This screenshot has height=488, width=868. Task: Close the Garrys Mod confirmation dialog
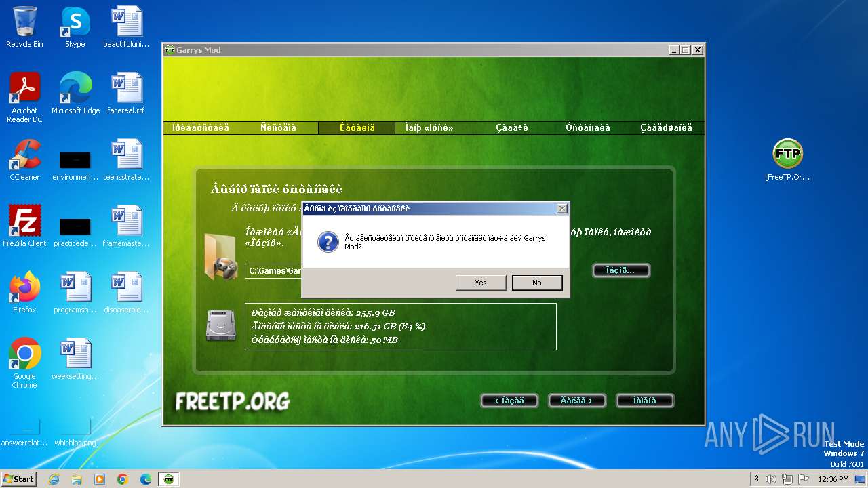pos(561,209)
